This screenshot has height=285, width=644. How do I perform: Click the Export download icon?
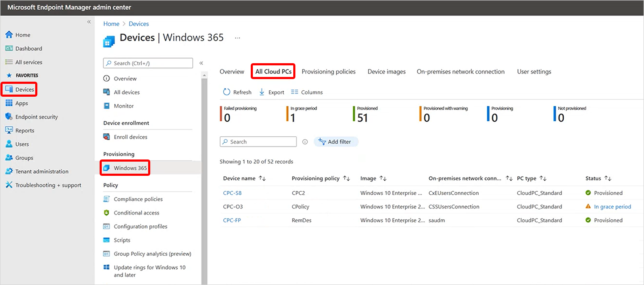click(x=261, y=92)
